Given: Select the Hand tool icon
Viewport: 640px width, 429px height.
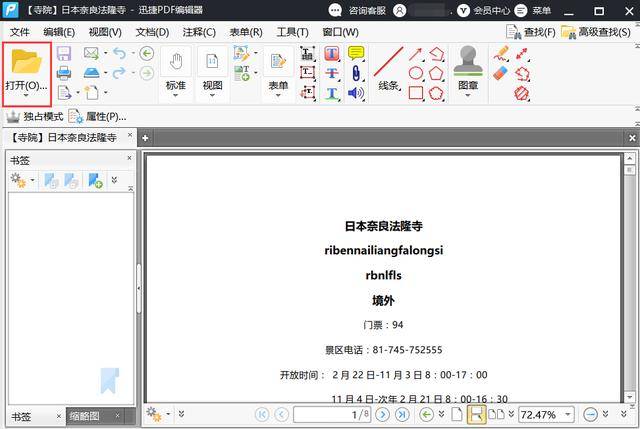Looking at the screenshot, I should coord(175,61).
